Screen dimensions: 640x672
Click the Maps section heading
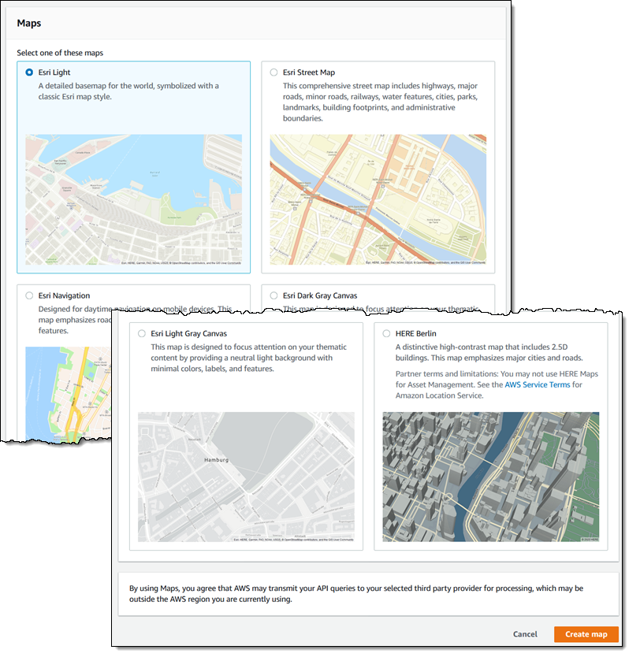coord(29,24)
